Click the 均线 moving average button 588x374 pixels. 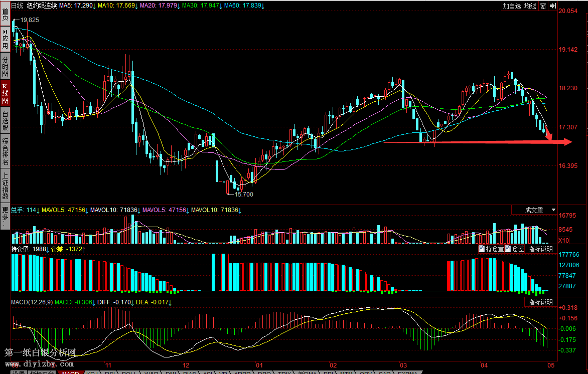pos(530,6)
